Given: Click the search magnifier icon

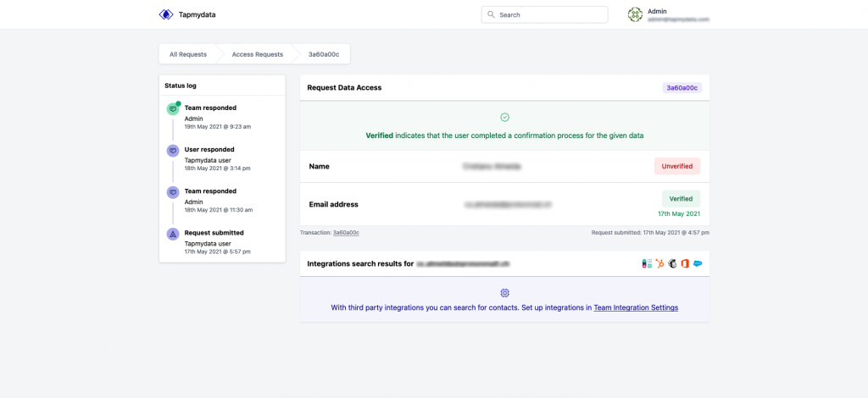Looking at the screenshot, I should point(491,15).
